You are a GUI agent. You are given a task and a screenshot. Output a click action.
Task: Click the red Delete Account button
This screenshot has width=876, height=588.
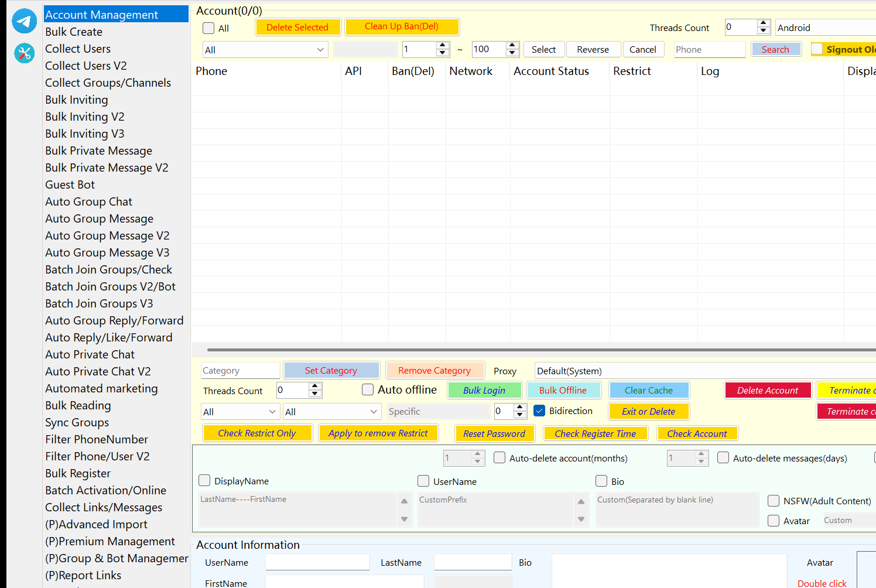(x=768, y=390)
